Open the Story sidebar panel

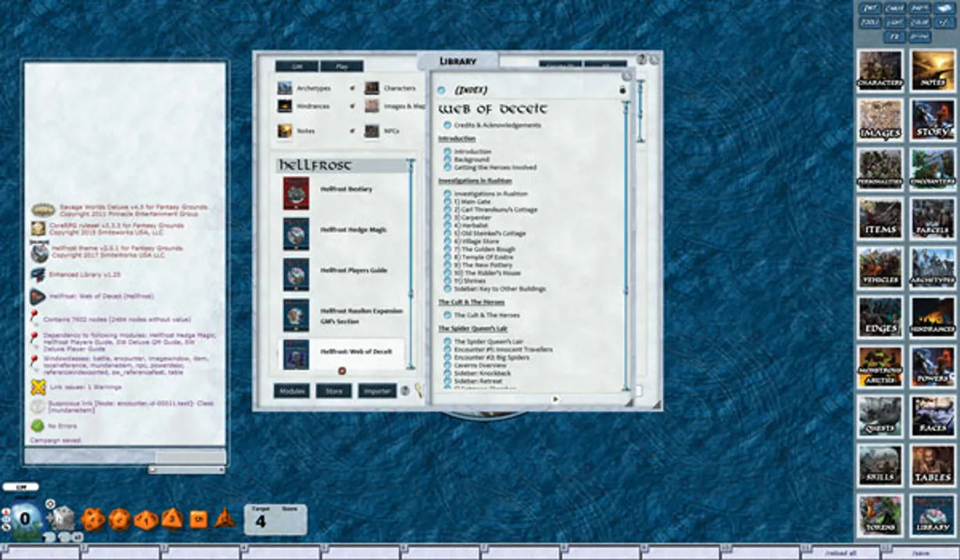tap(933, 121)
